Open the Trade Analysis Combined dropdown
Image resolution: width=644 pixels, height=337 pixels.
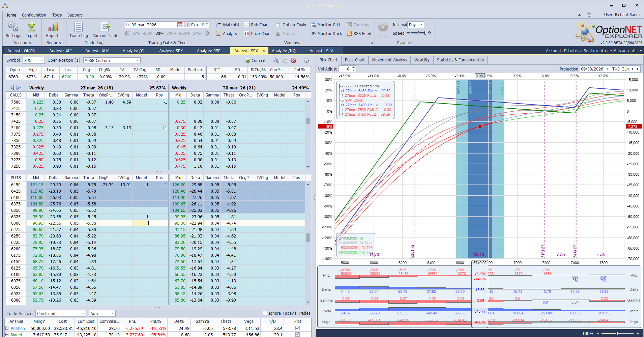[x=83, y=313]
